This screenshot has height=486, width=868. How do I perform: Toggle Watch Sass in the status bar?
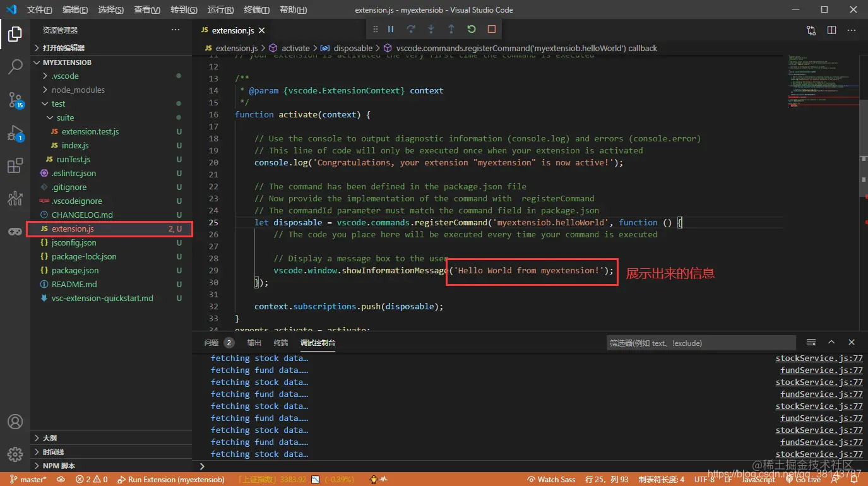(x=551, y=480)
